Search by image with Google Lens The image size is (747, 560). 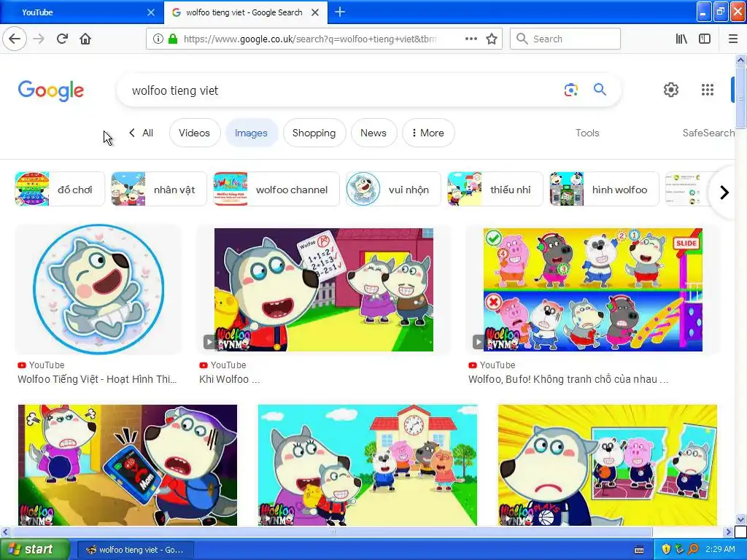click(570, 90)
